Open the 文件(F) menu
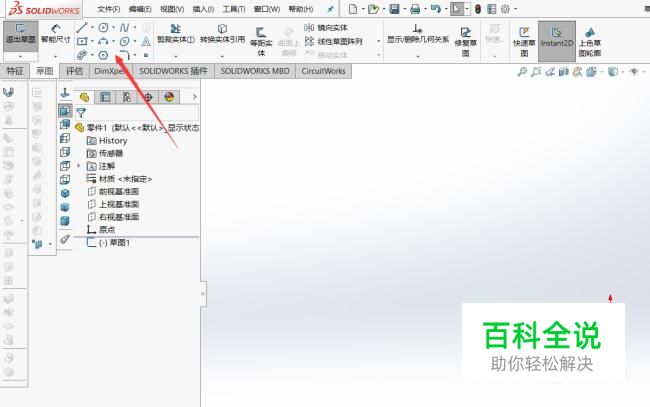650x407 pixels. click(x=109, y=9)
